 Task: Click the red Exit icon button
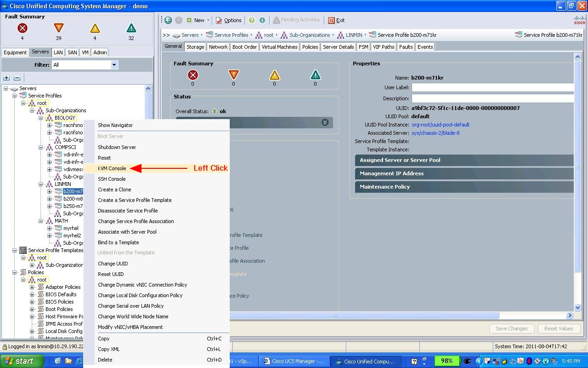[331, 20]
